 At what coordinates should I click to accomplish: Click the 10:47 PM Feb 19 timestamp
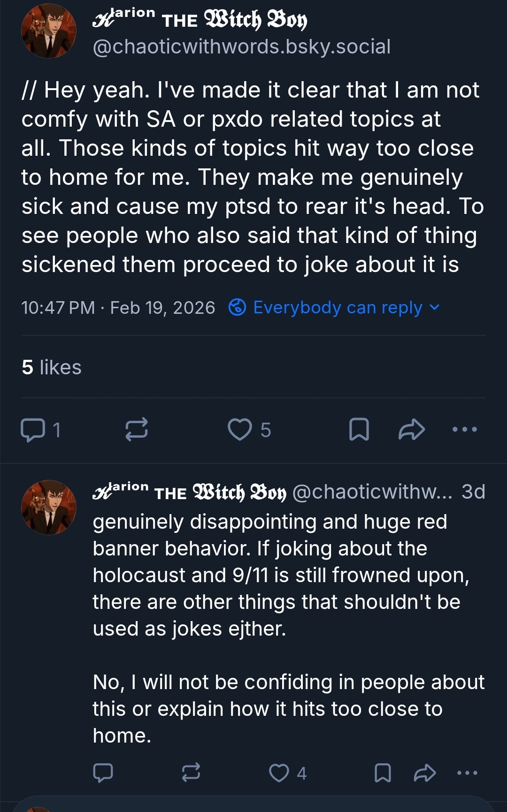(x=118, y=308)
